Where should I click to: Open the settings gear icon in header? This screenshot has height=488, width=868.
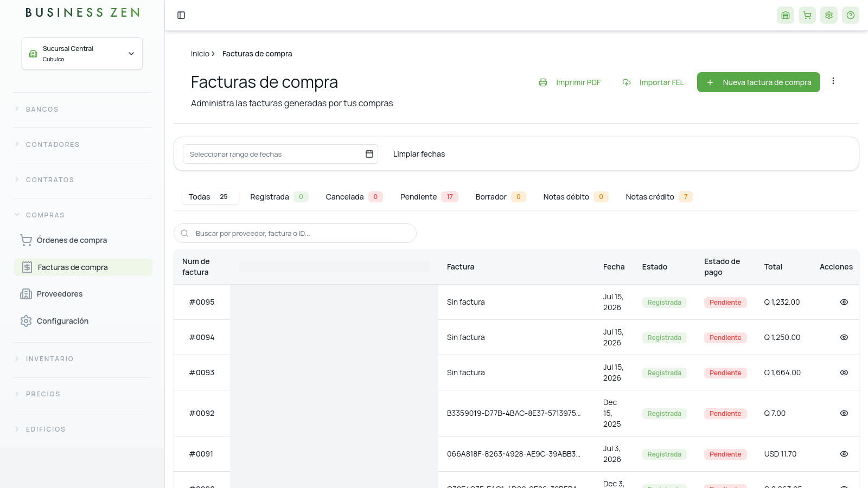(x=829, y=15)
